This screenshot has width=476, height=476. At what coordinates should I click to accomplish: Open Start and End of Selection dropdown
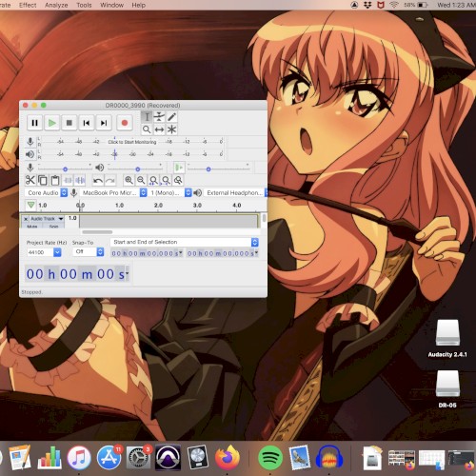(x=185, y=242)
